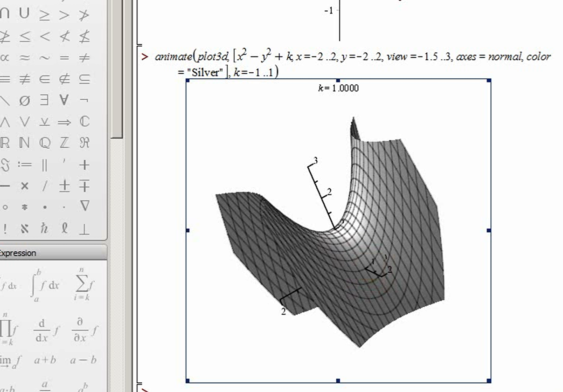
Task: Insert the perpendicular ⊥ symbol
Action: coord(84,228)
